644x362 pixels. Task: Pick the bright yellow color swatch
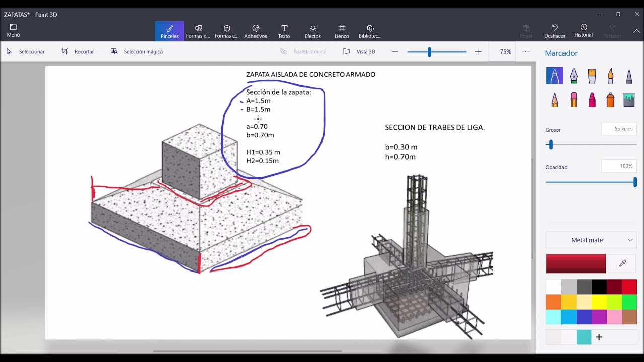pyautogui.click(x=599, y=302)
